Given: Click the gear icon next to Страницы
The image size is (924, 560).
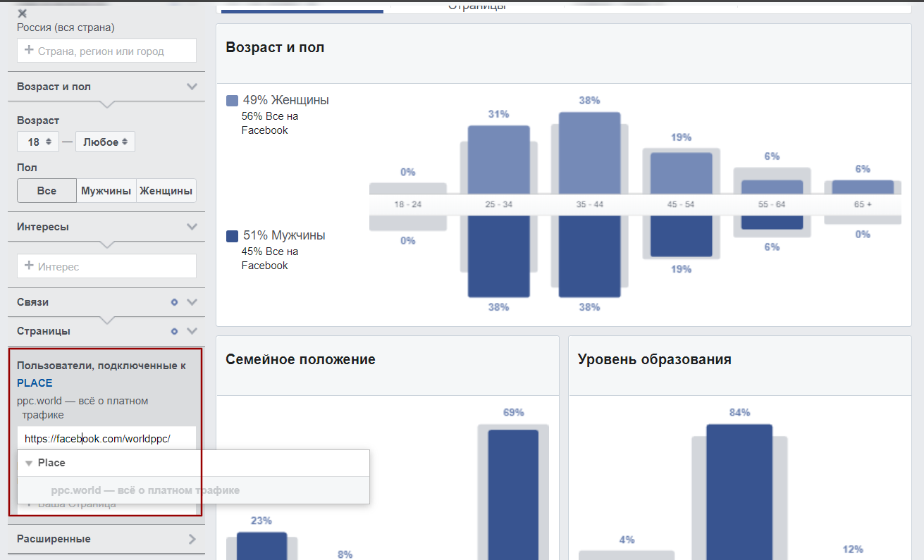Looking at the screenshot, I should pos(175,331).
